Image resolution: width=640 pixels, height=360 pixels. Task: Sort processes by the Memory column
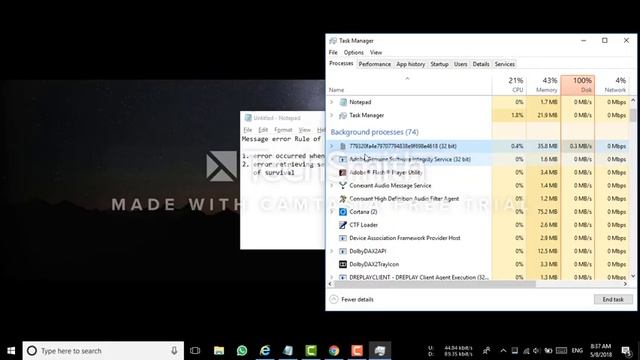[x=543, y=85]
